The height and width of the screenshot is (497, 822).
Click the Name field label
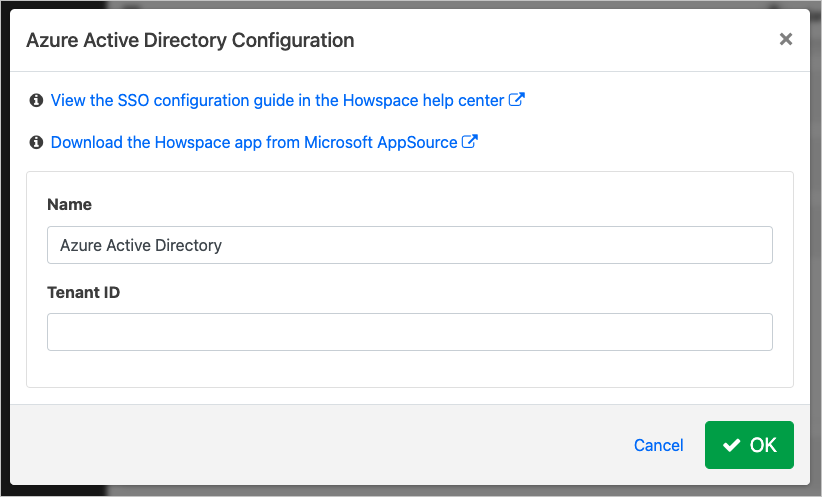pyautogui.click(x=69, y=205)
